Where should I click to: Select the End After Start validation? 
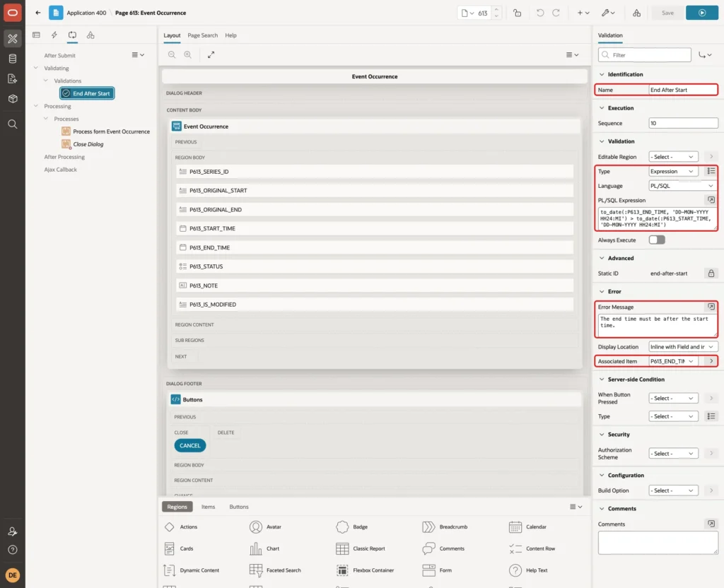tap(87, 93)
